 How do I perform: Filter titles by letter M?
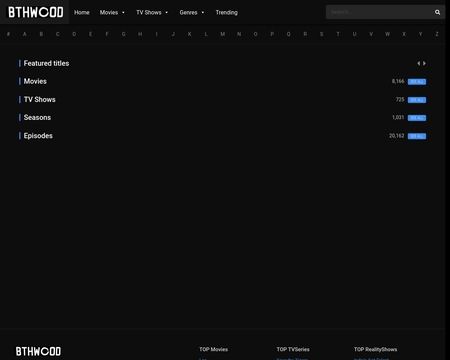223,34
